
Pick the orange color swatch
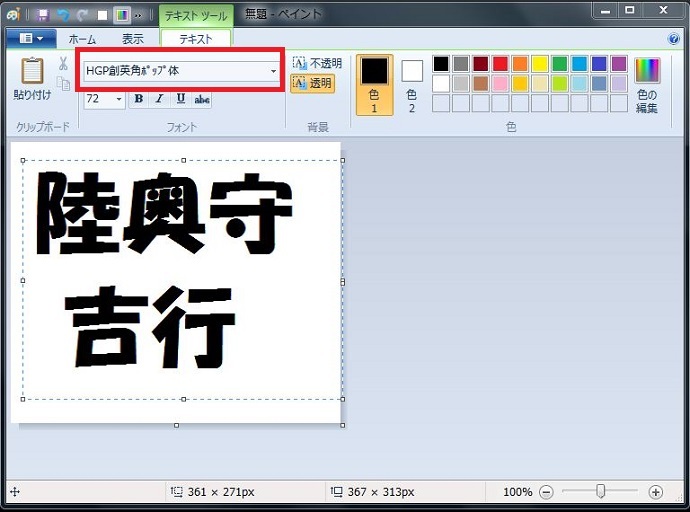520,64
